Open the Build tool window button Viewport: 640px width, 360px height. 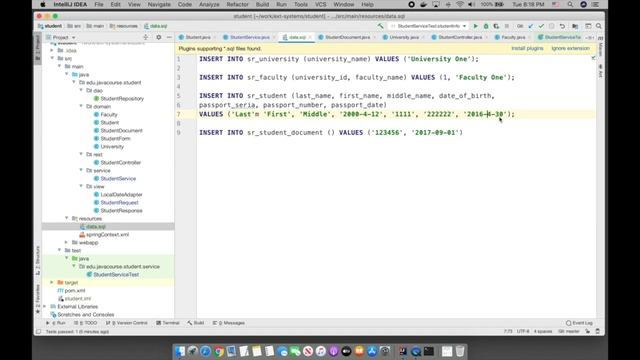tap(196, 323)
